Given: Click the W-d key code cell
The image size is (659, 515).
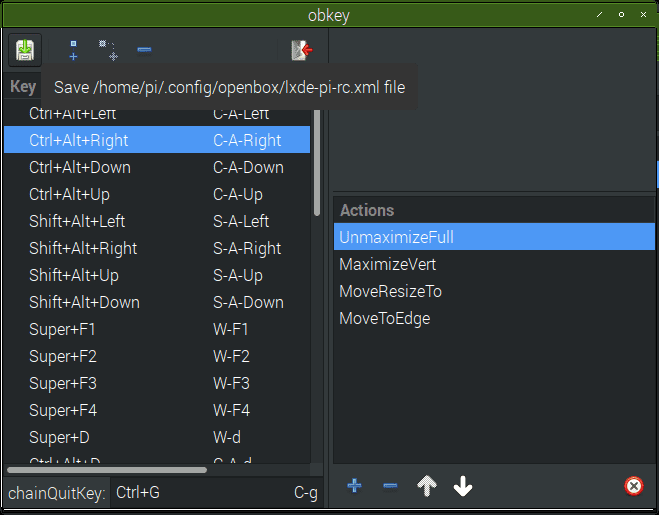Looking at the screenshot, I should tap(227, 437).
